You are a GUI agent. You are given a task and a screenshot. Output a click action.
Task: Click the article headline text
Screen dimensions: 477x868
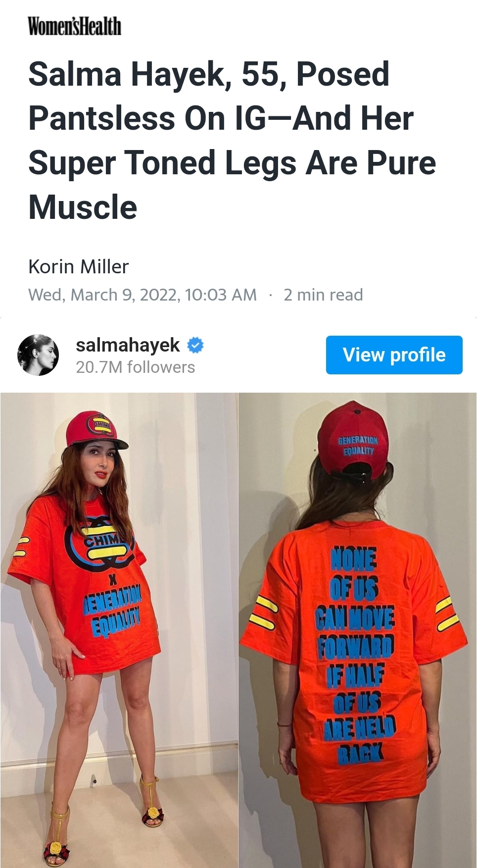(x=232, y=141)
